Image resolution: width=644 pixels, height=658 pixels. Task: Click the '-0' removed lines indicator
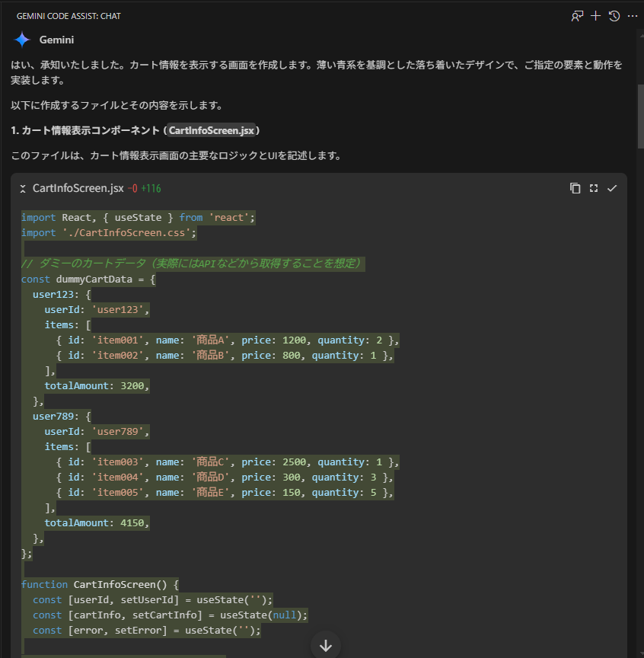tap(132, 188)
